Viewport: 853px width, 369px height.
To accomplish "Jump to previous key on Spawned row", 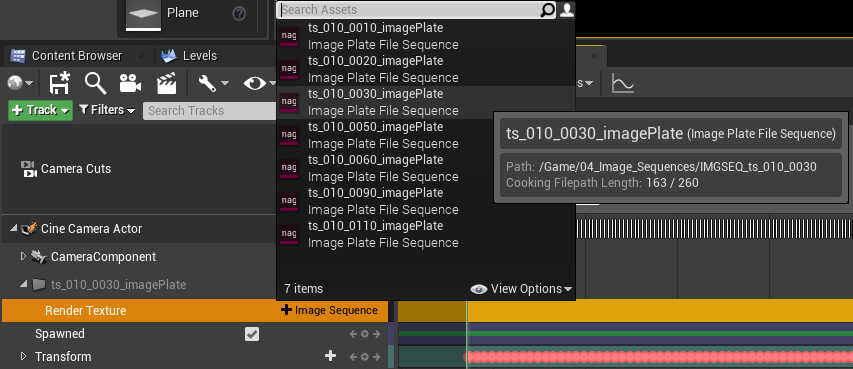I will (x=354, y=334).
